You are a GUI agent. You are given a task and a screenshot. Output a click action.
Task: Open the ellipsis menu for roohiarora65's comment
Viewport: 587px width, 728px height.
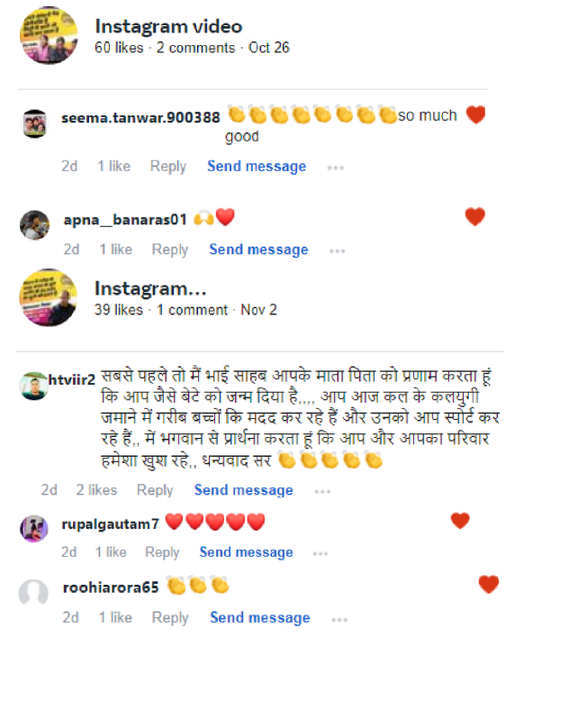339,619
